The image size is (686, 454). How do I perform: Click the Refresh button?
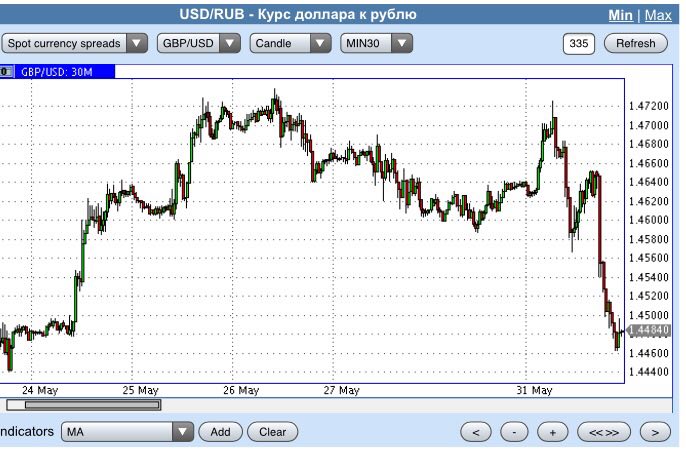[x=636, y=43]
